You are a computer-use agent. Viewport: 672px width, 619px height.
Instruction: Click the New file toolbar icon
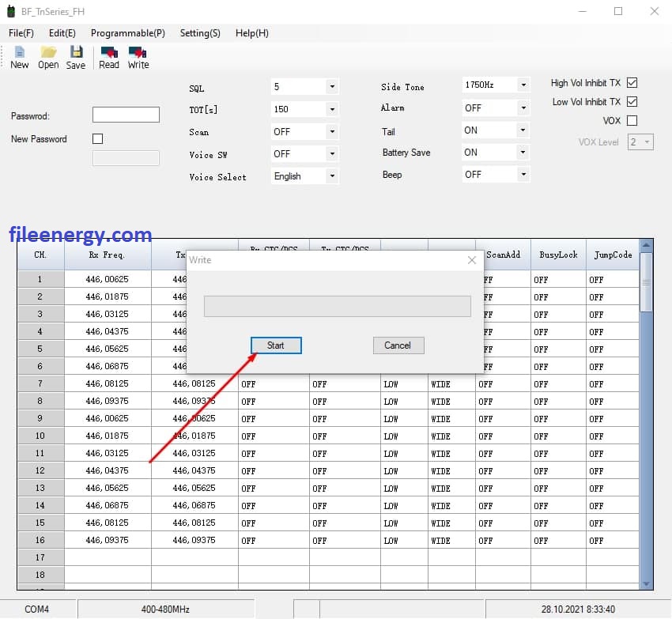[x=19, y=58]
